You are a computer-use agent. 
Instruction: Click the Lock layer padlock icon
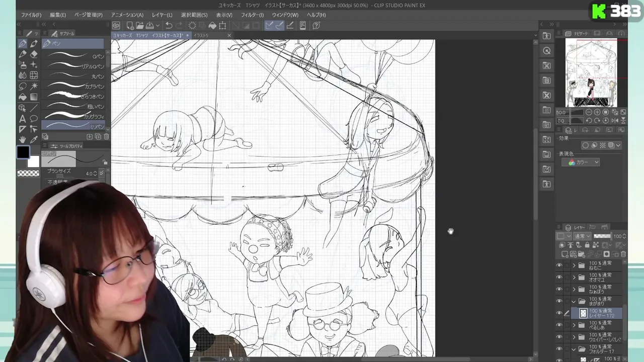coord(587,245)
